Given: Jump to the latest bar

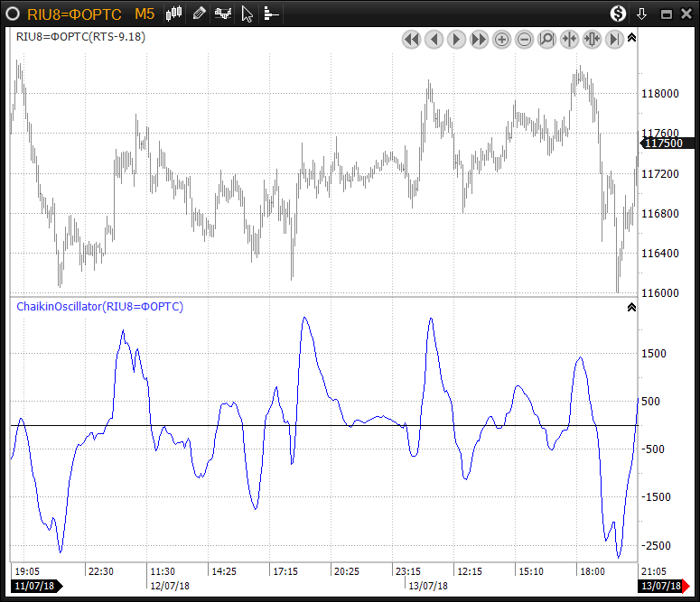Looking at the screenshot, I should coord(615,39).
